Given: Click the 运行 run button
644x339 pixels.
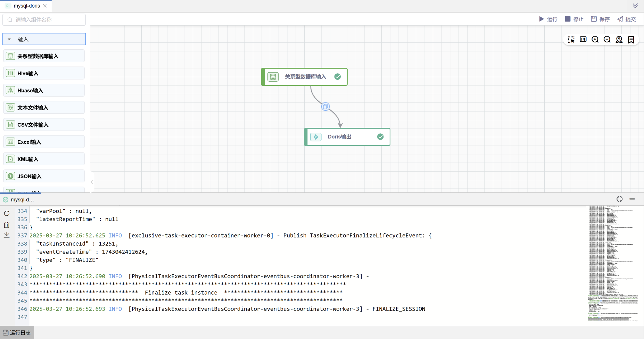Looking at the screenshot, I should [548, 19].
